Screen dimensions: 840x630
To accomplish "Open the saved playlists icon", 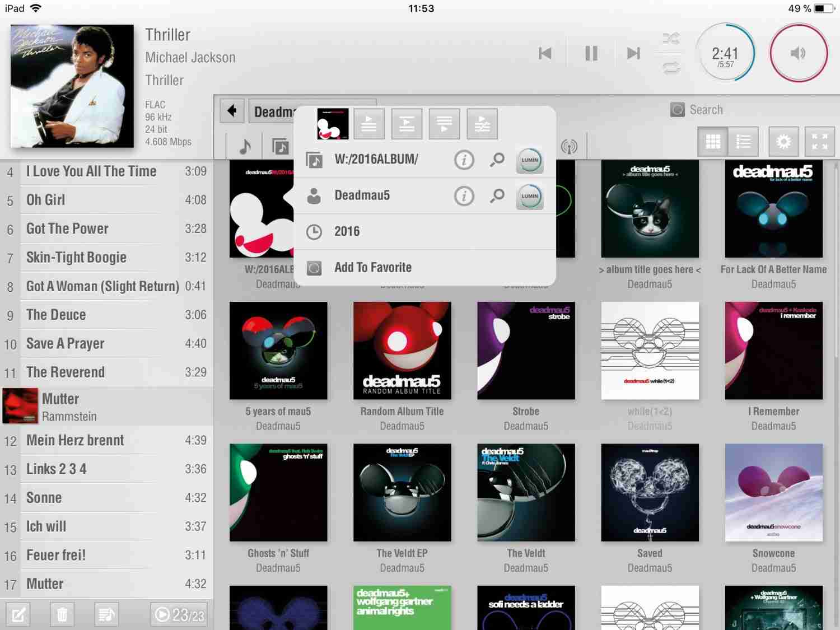I will click(x=106, y=615).
